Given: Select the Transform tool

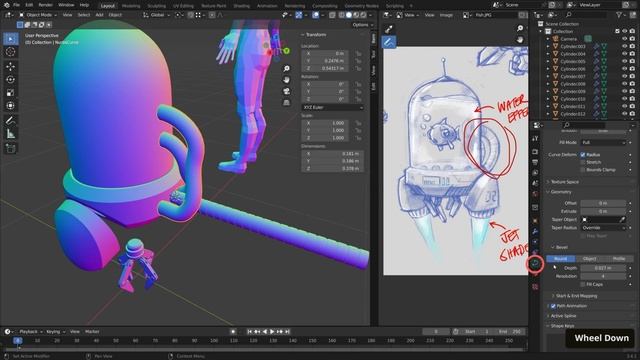Looking at the screenshot, I should (x=11, y=106).
